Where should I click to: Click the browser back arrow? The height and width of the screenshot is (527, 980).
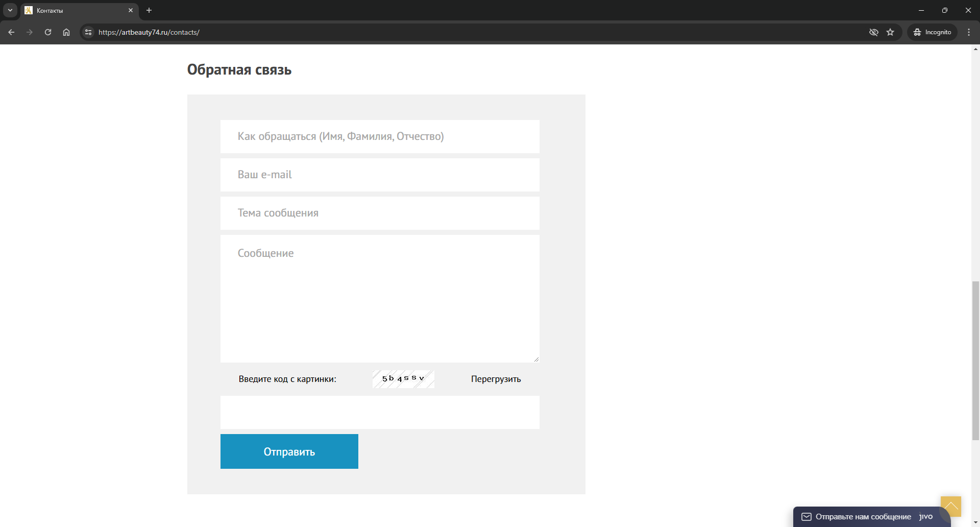[11, 32]
